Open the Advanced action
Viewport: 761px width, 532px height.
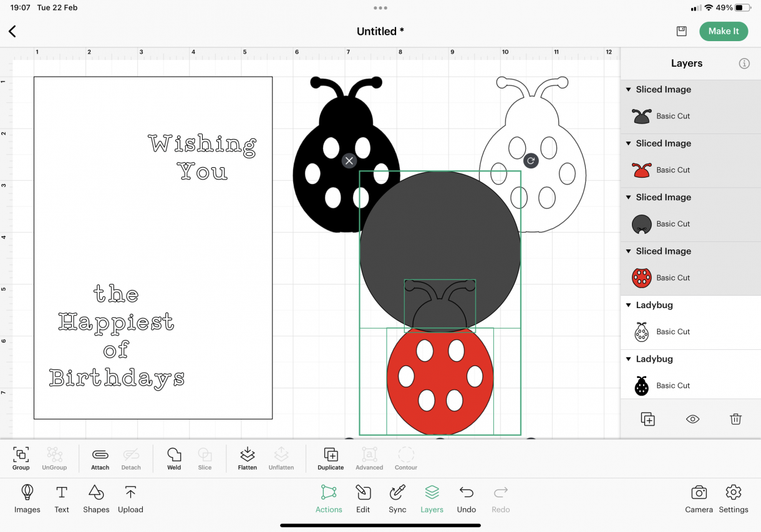(369, 458)
